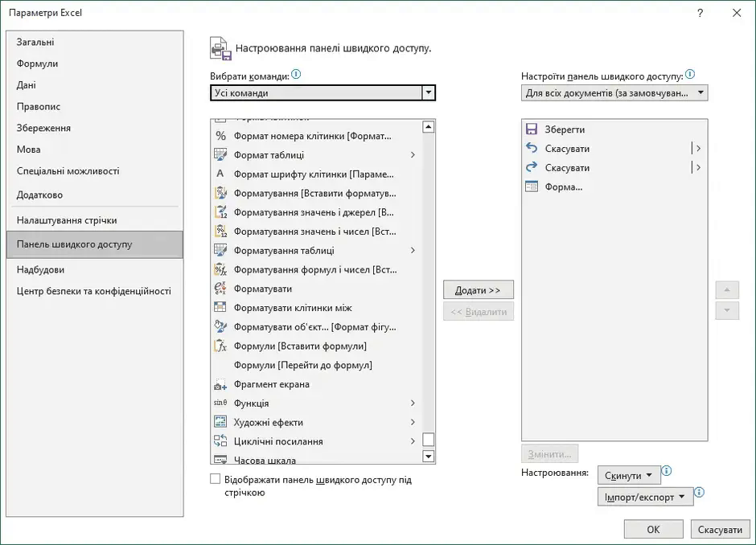This screenshot has height=545, width=756.
Task: Expand the Циклічні посилання submenu arrow
Action: pos(413,441)
